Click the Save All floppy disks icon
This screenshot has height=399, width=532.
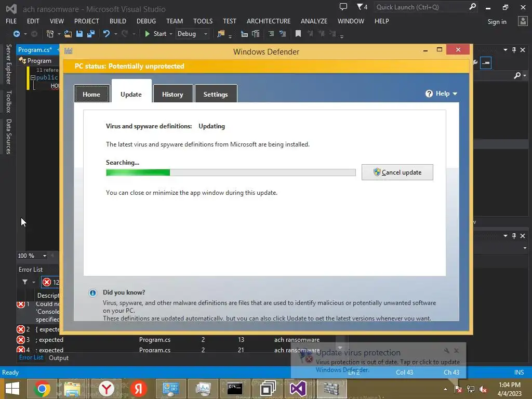90,34
